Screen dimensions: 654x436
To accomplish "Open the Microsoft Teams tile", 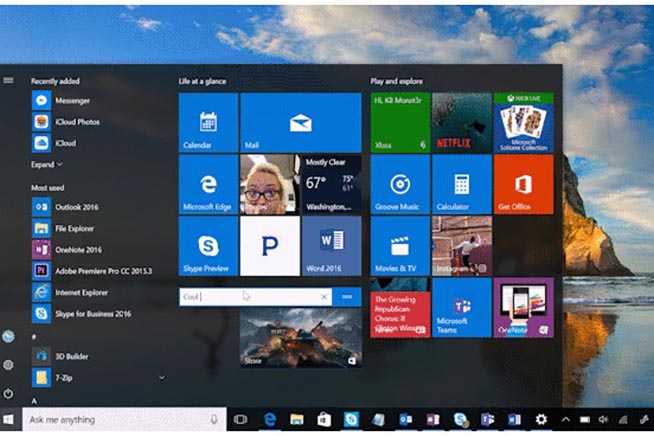I will 462,307.
